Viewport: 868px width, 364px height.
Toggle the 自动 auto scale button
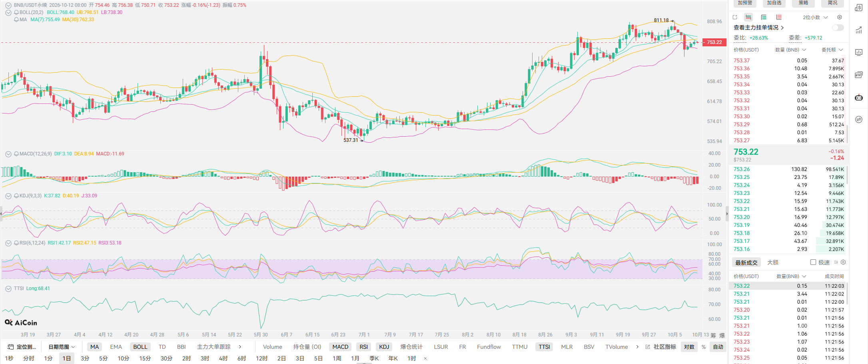pos(718,347)
